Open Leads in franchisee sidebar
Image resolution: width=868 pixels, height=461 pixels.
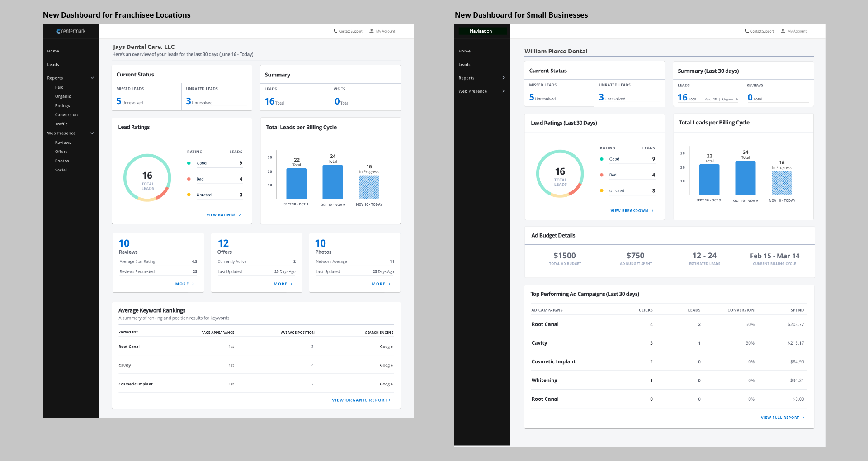53,65
